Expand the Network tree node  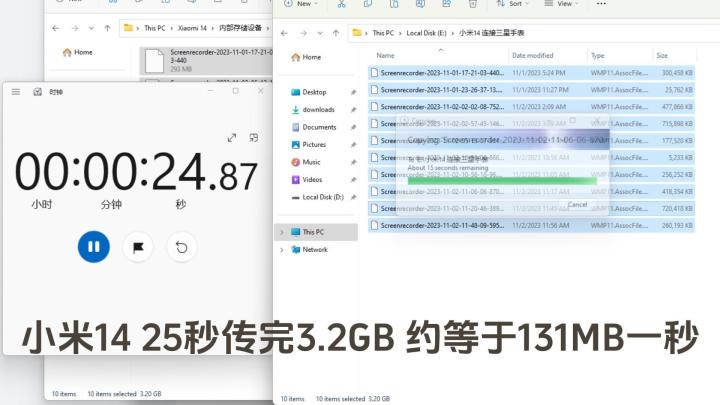point(281,250)
